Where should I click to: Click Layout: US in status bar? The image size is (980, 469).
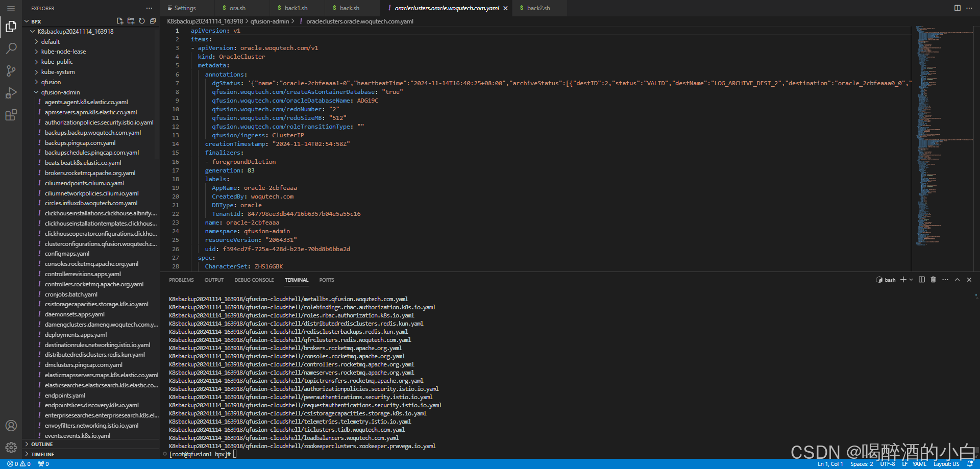point(946,464)
